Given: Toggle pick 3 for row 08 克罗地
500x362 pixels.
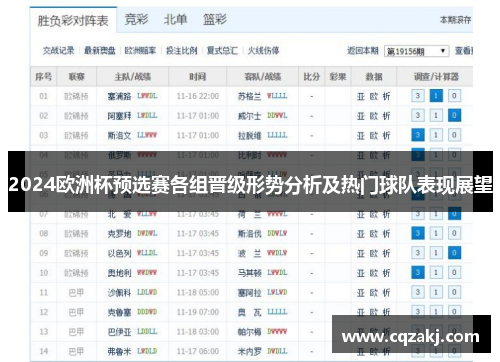Looking at the screenshot, I should tap(418, 233).
